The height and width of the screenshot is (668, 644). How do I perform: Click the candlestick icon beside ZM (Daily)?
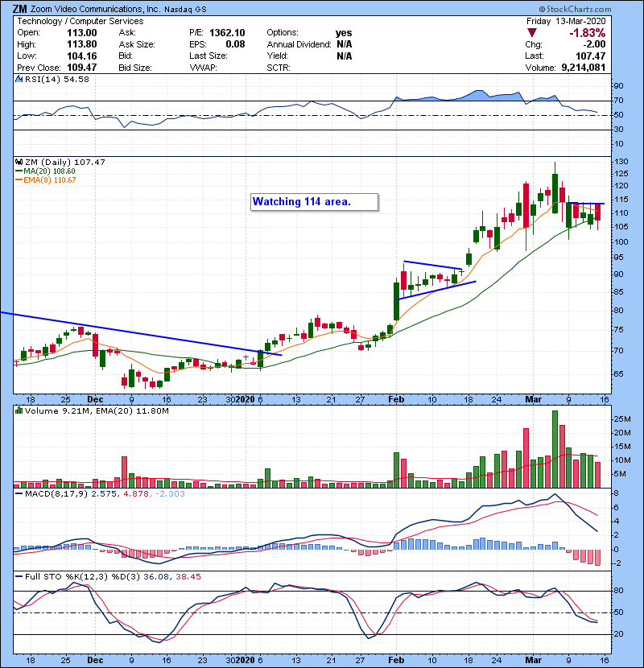(19, 162)
